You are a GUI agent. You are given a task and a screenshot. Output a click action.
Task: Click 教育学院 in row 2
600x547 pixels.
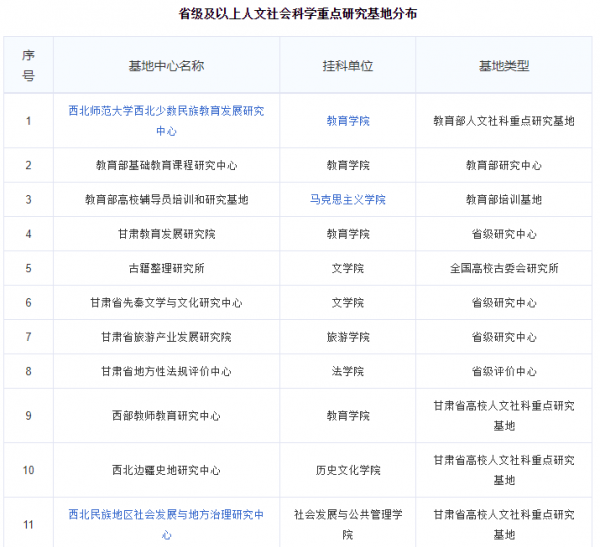(348, 165)
